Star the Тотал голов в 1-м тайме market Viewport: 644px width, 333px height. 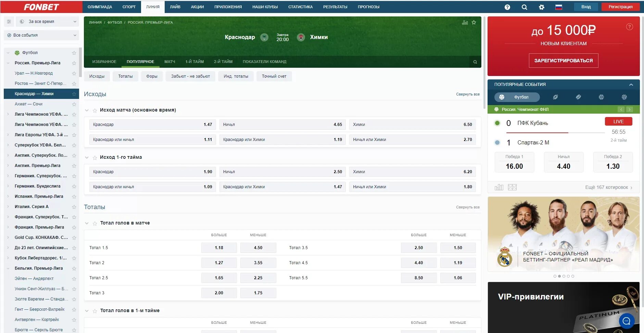click(95, 311)
